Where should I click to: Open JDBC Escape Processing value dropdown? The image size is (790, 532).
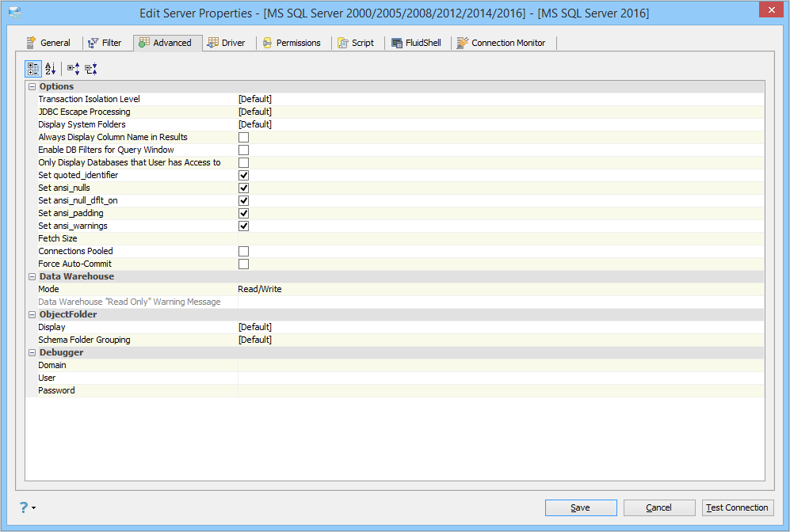(501, 112)
